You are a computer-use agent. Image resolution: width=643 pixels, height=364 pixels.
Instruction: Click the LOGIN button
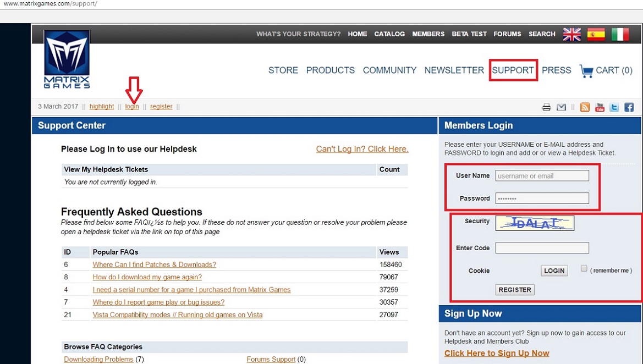coord(554,271)
